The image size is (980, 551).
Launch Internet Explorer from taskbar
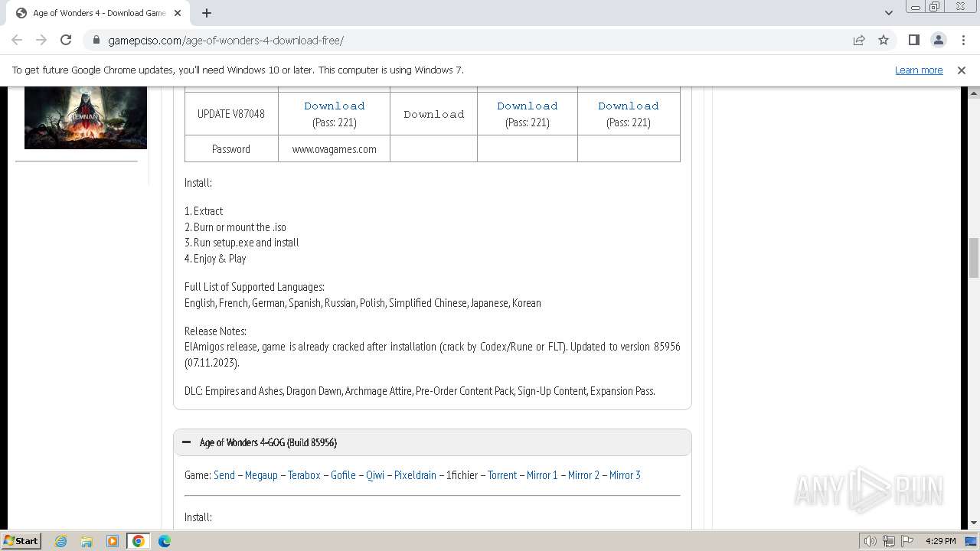pos(60,541)
